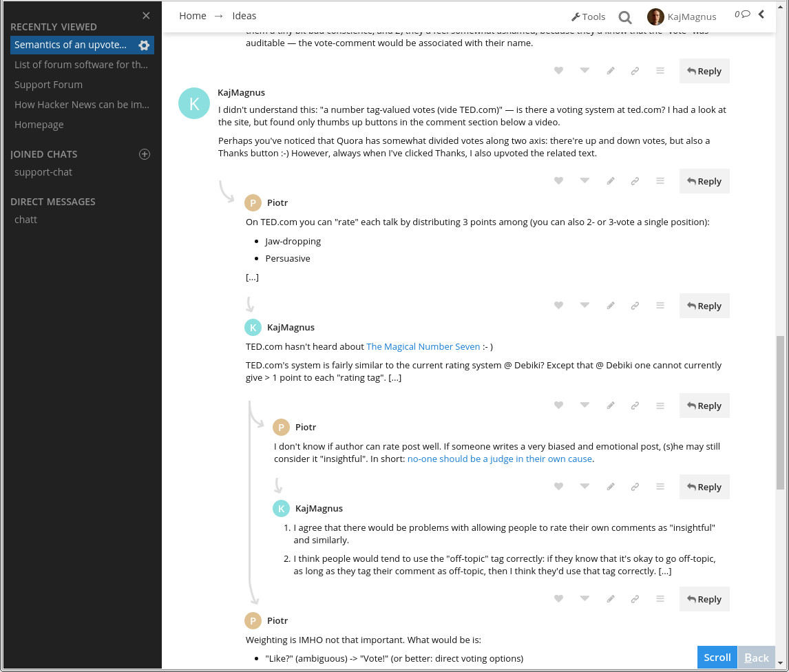The image size is (789, 672).
Task: Click KajMagnus user avatar in the top bar
Action: tap(655, 17)
